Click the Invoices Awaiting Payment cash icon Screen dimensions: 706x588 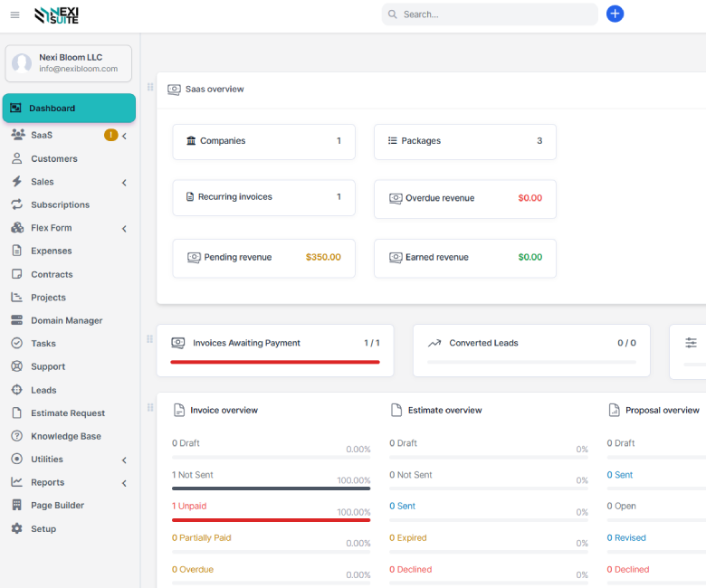(x=177, y=343)
